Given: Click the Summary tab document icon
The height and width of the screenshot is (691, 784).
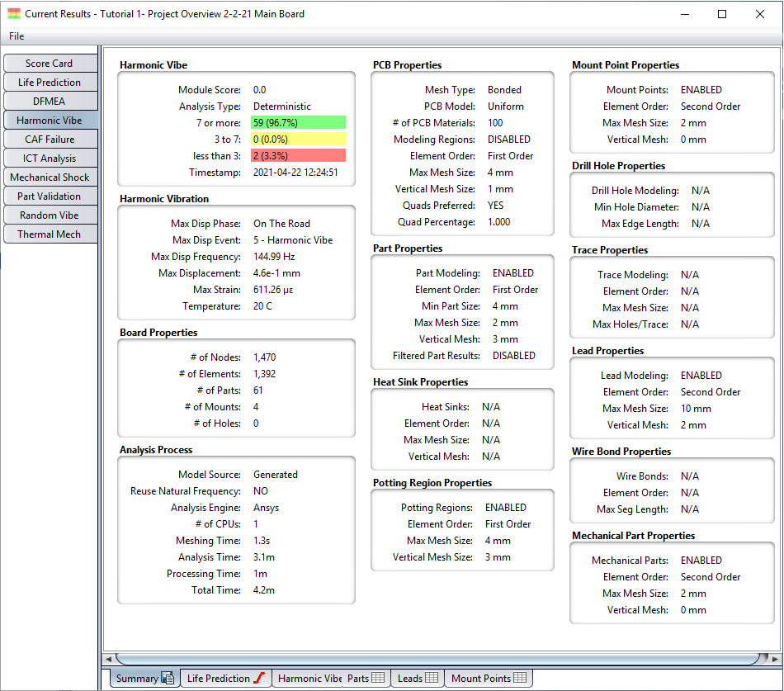Looking at the screenshot, I should [168, 679].
